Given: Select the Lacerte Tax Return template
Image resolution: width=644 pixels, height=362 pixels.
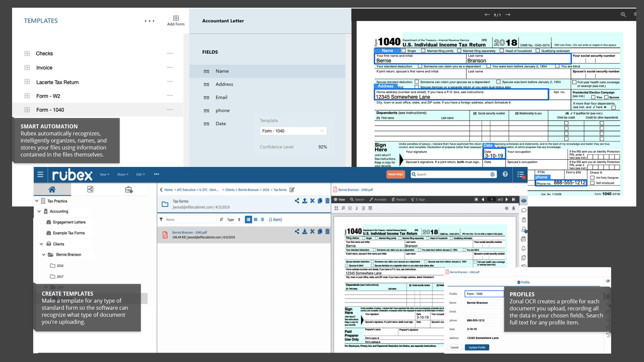Looking at the screenshot, I should (57, 82).
